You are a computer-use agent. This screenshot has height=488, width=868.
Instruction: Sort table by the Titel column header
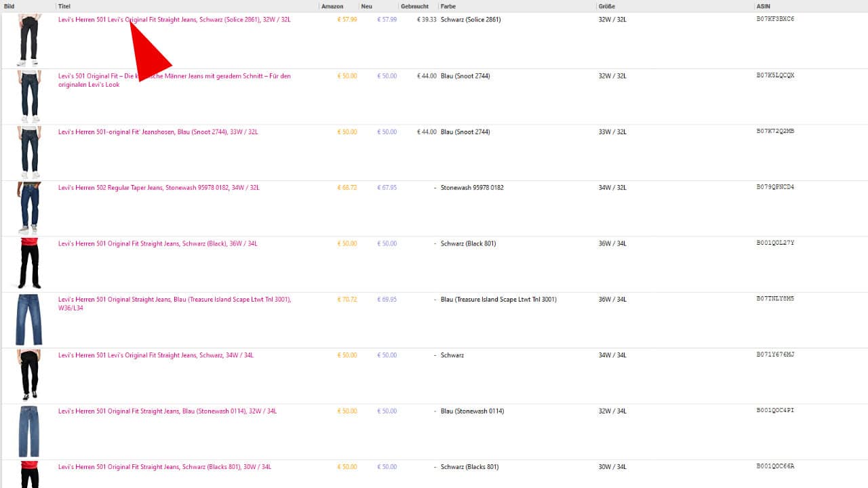[x=64, y=6]
